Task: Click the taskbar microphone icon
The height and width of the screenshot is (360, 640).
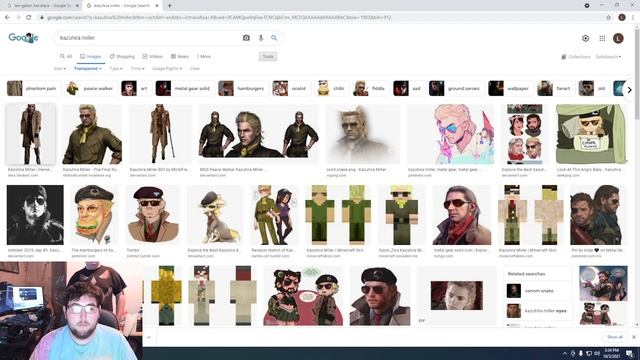Action: (580, 353)
